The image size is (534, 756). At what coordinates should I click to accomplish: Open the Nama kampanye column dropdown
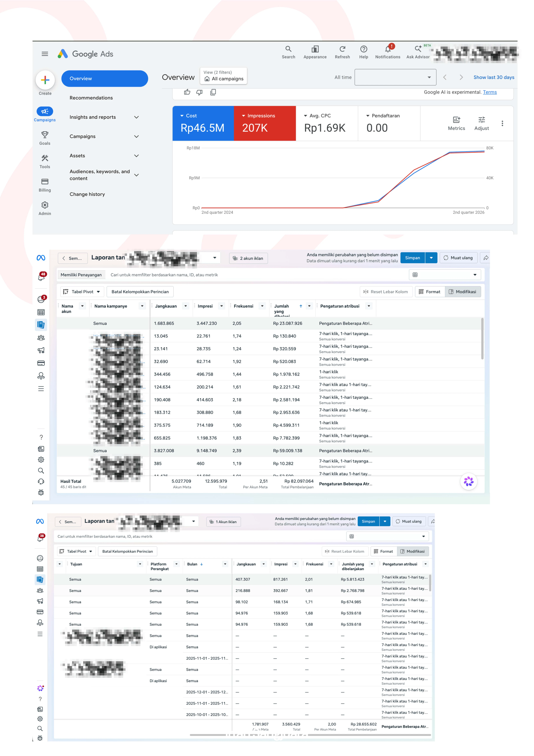(142, 306)
